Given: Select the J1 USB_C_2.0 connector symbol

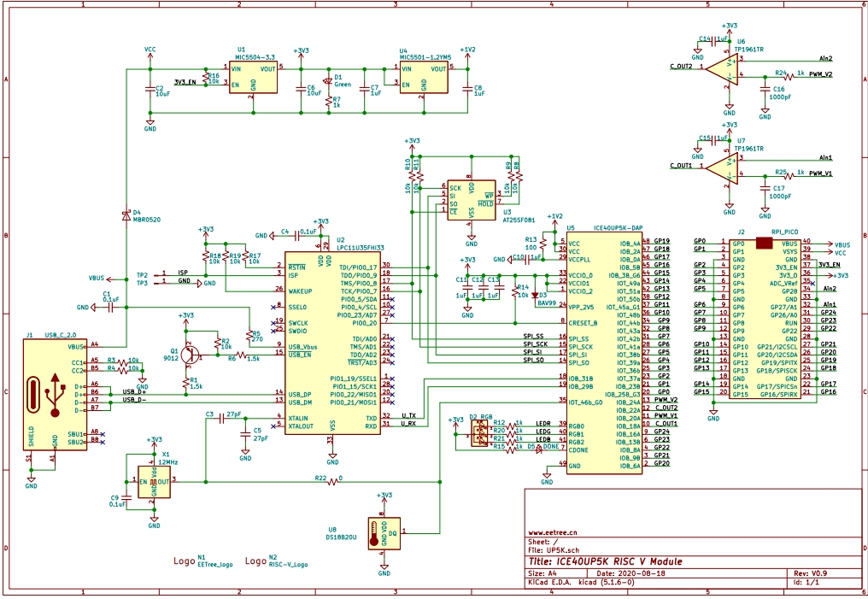Looking at the screenshot, I should [55, 395].
